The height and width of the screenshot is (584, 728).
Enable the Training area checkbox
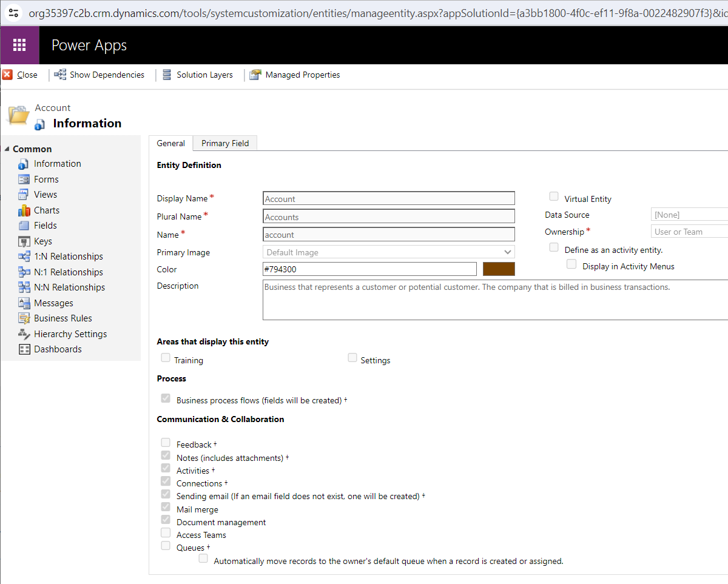coord(166,358)
